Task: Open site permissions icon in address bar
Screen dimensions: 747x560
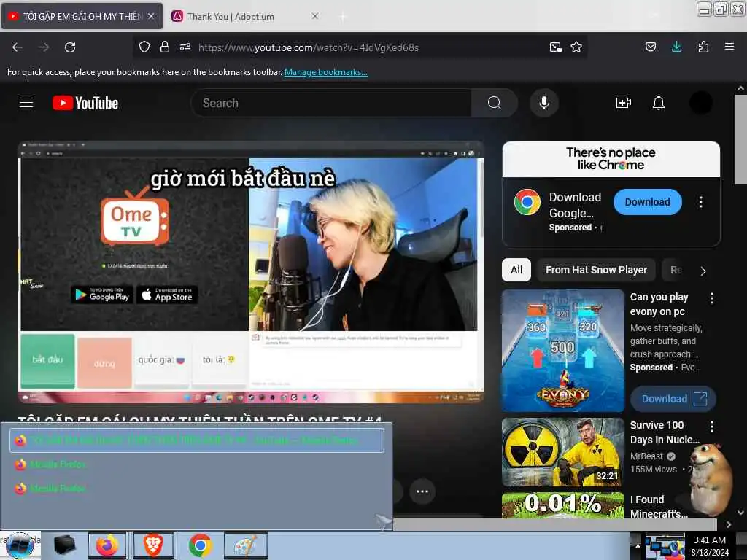Action: (x=185, y=47)
